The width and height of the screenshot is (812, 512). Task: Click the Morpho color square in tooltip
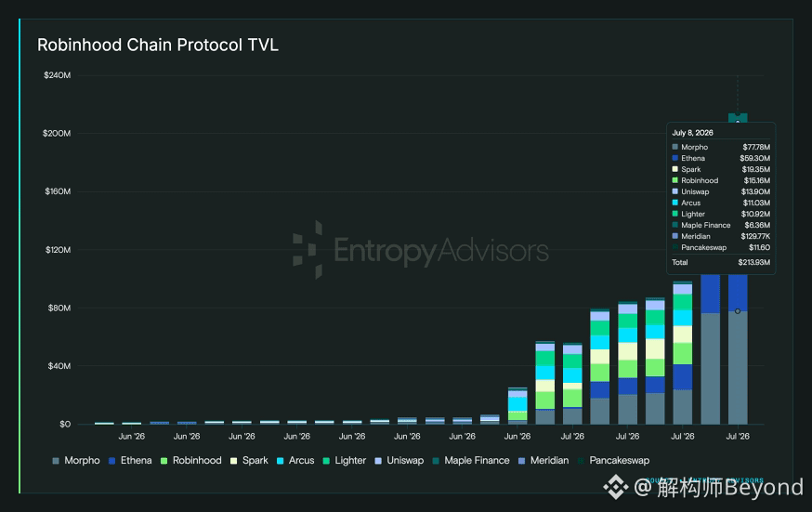[674, 147]
